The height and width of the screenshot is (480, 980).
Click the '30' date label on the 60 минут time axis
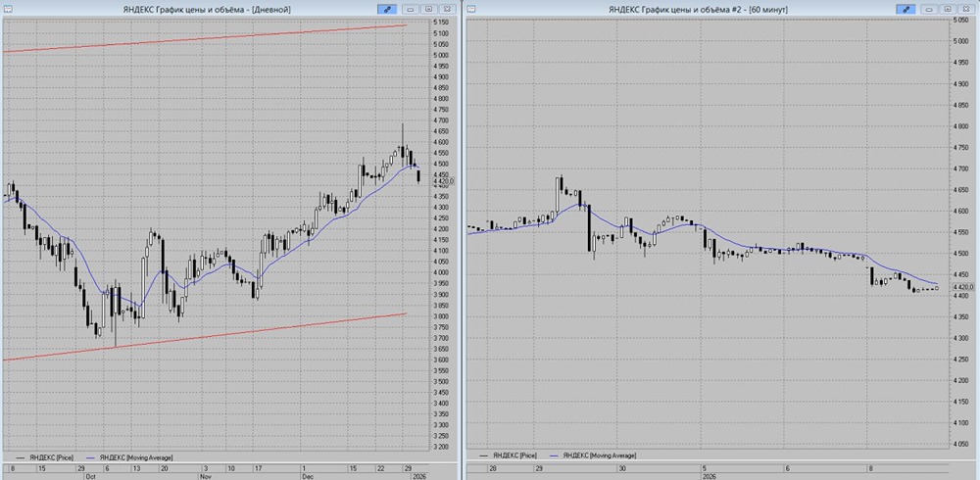(x=622, y=468)
